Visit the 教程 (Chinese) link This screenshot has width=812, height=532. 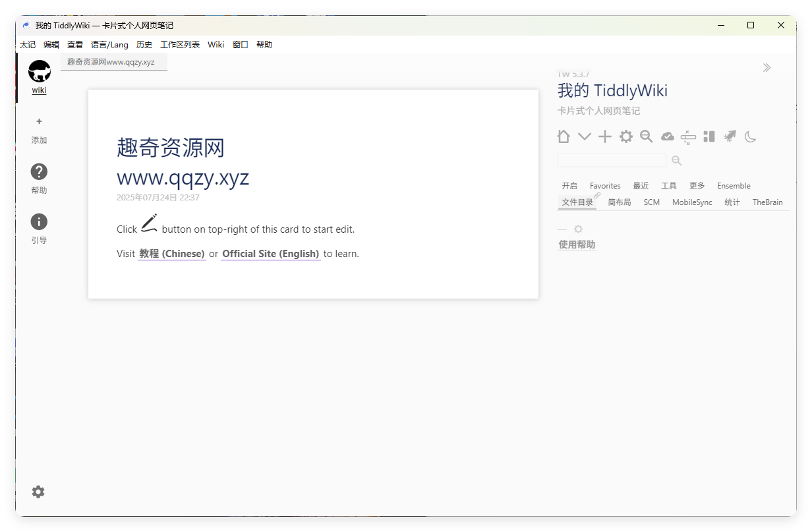172,253
